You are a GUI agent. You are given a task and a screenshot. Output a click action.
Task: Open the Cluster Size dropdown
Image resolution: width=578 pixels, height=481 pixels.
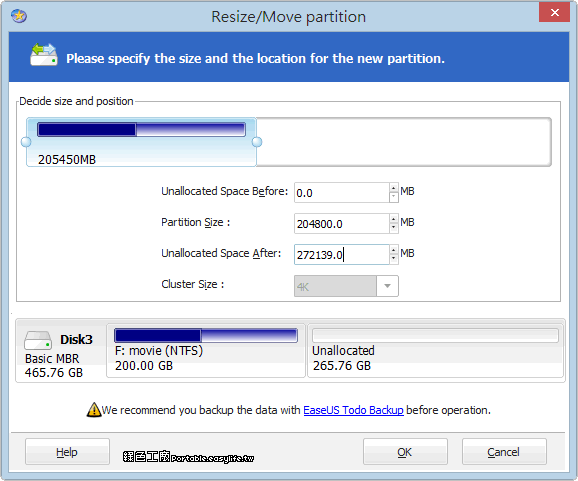387,286
